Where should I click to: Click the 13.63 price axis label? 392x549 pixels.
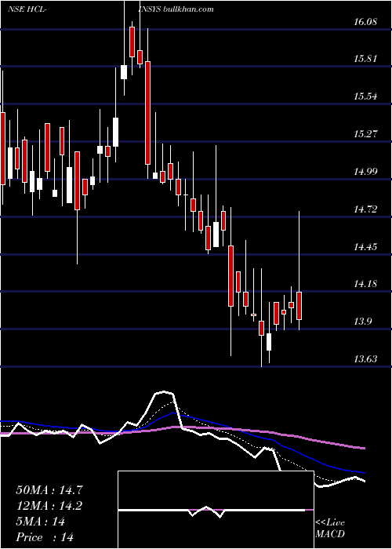click(365, 359)
